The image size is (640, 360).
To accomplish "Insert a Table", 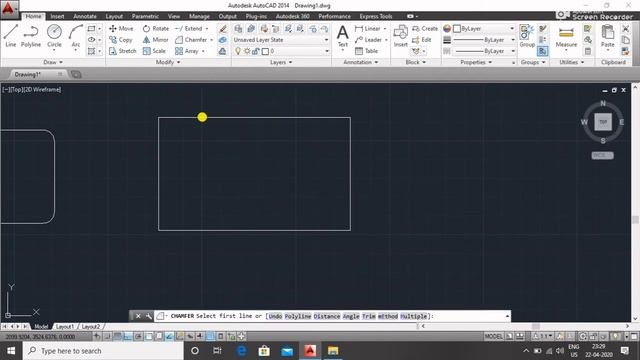I will coord(367,51).
